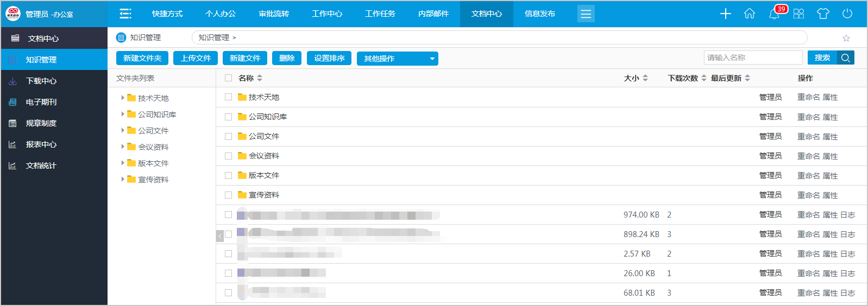Open the theme shirt icon
The image size is (868, 306).
coord(823,14)
